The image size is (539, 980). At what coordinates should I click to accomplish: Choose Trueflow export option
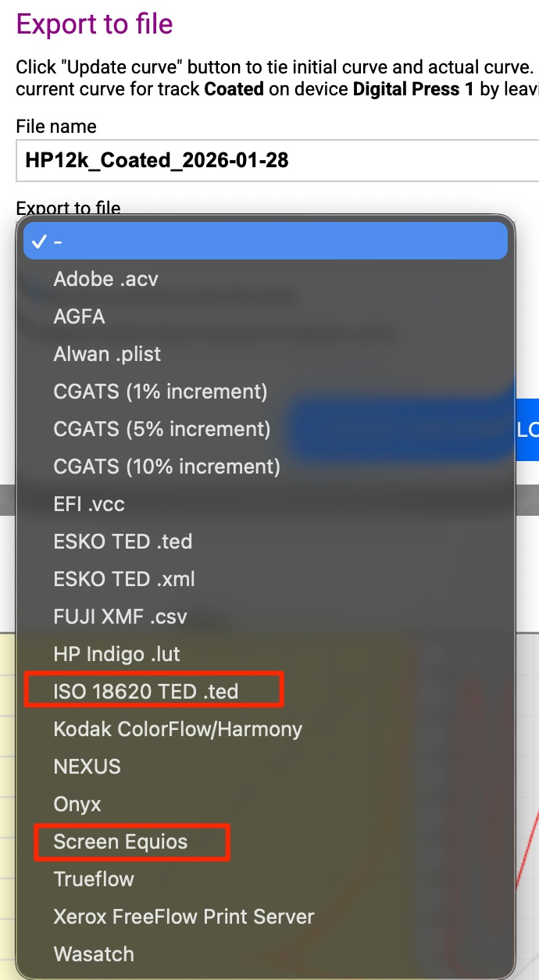[94, 879]
